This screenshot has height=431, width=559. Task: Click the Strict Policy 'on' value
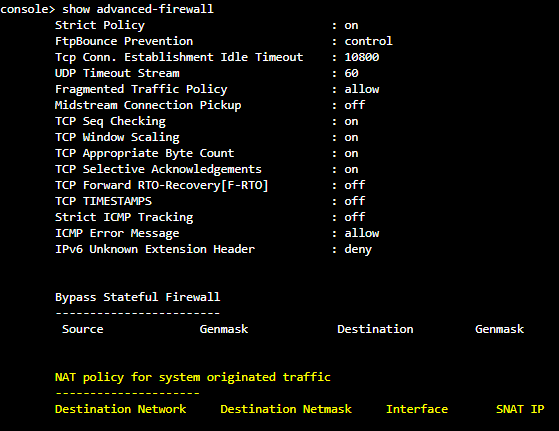click(x=351, y=25)
